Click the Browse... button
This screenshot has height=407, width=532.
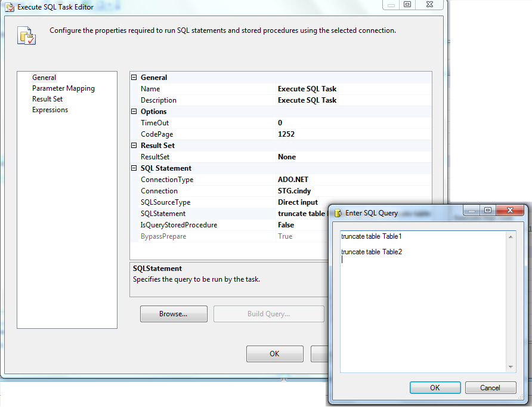point(174,313)
